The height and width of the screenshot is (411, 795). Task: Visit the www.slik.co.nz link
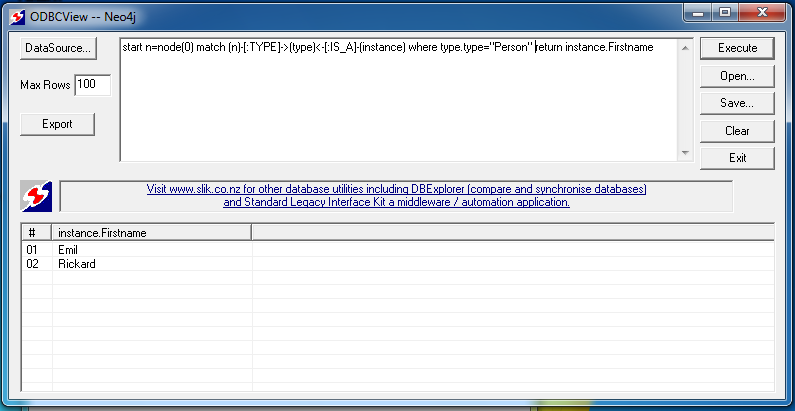[396, 189]
